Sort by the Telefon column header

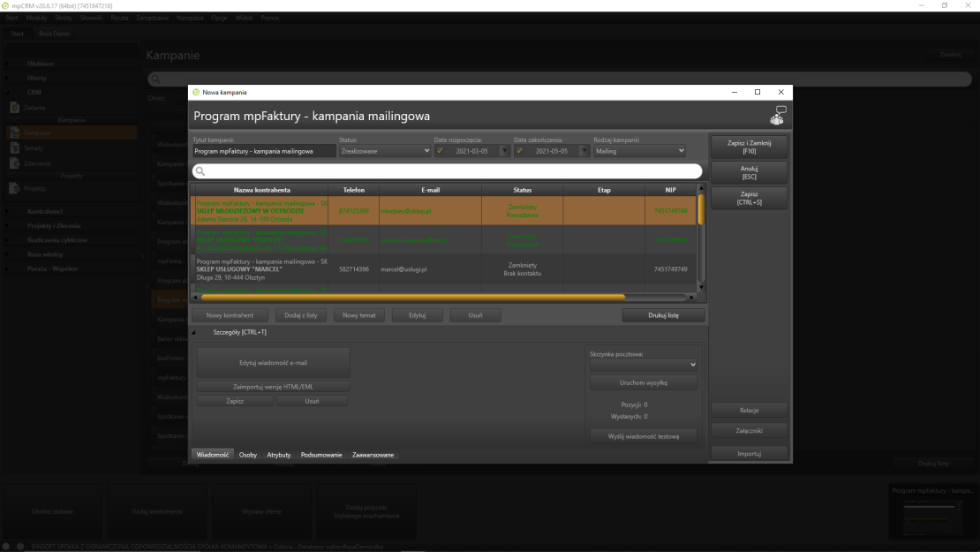coord(354,190)
